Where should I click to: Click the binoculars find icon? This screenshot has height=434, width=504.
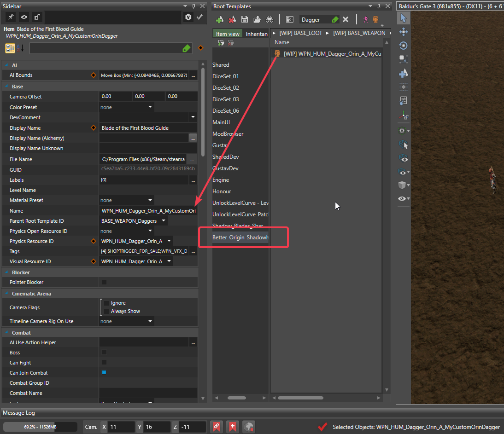tap(270, 19)
